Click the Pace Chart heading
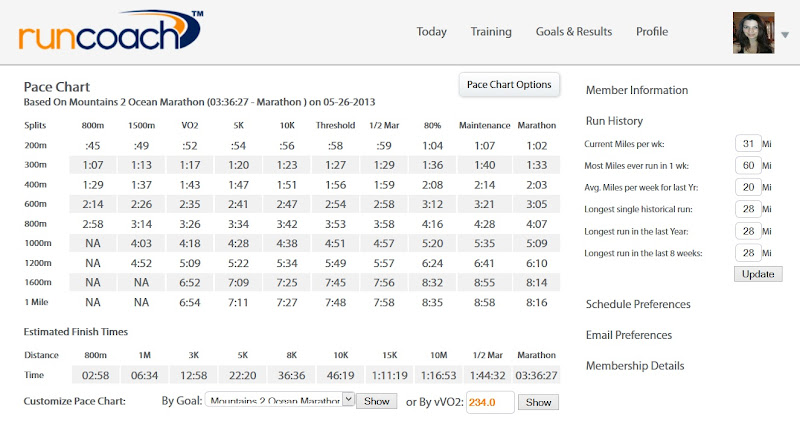 [57, 87]
